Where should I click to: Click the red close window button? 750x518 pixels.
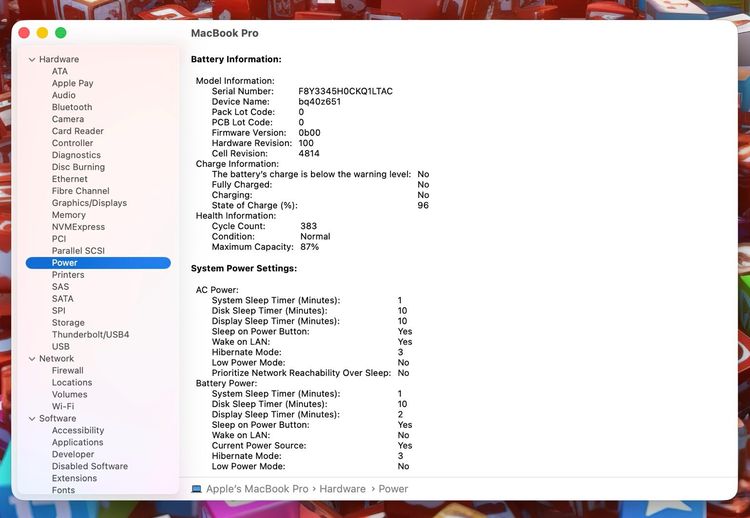(x=24, y=33)
